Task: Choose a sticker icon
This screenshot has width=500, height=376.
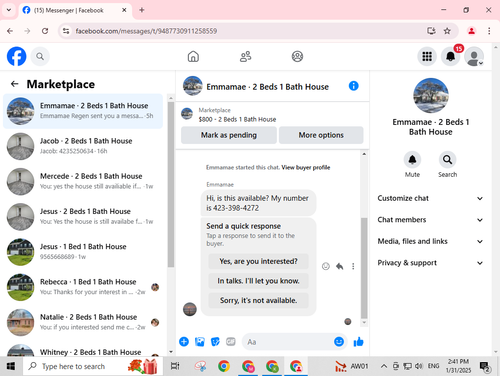Action: pyautogui.click(x=215, y=342)
